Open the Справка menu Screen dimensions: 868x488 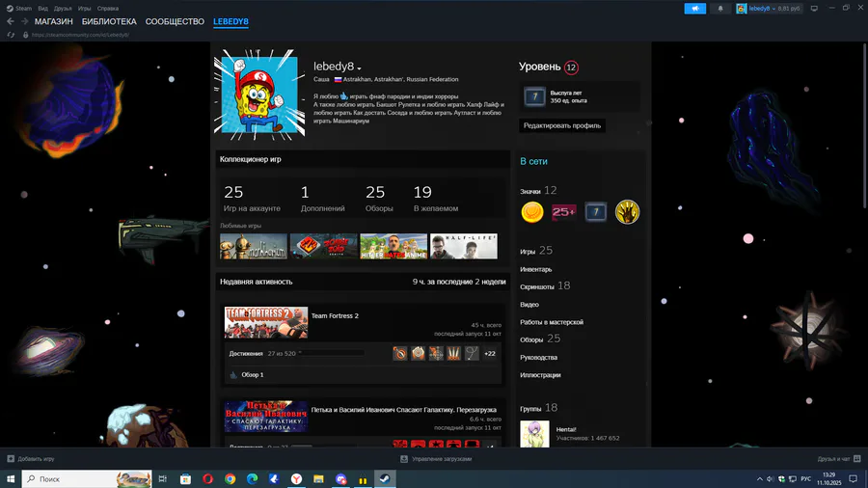[x=107, y=9]
